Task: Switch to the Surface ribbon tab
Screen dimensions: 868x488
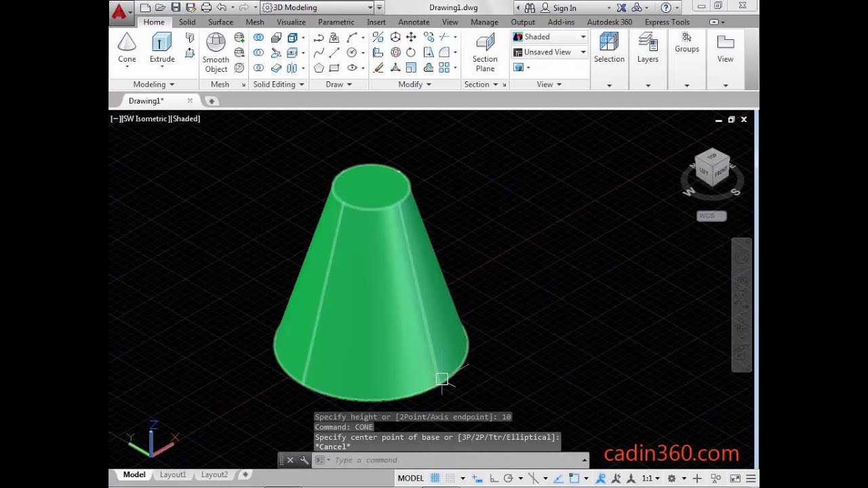Action: [x=220, y=22]
